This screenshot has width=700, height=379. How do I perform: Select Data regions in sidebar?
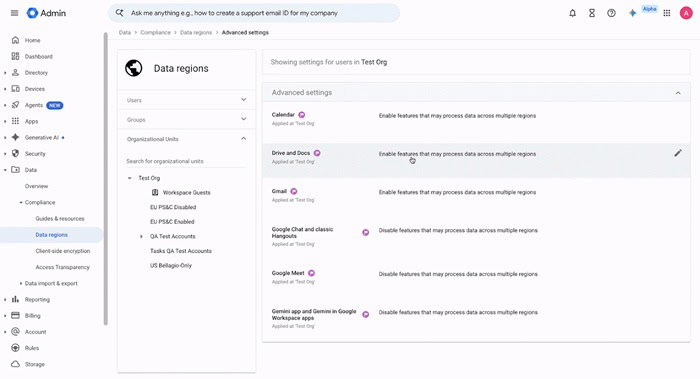pyautogui.click(x=51, y=235)
